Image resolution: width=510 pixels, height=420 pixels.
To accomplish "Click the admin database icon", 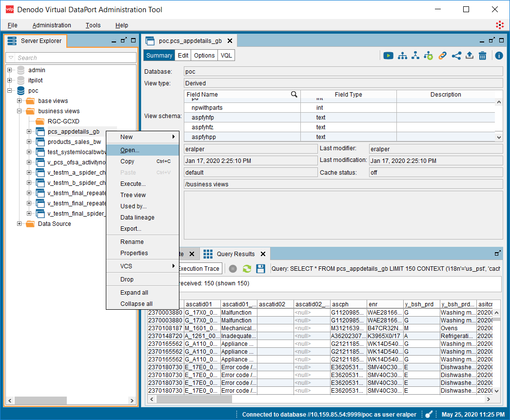I will (21, 70).
